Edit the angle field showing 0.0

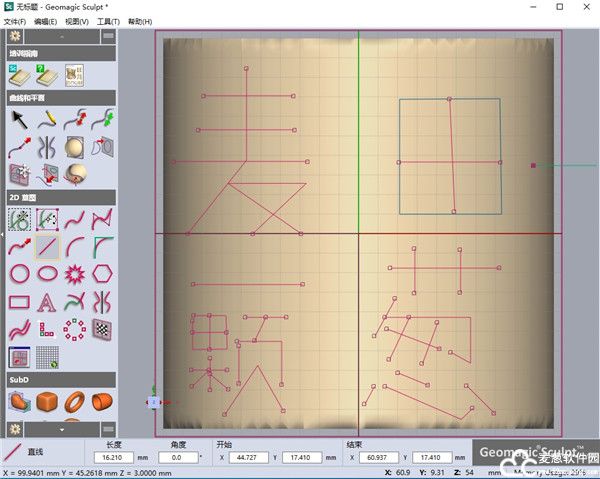click(x=178, y=457)
